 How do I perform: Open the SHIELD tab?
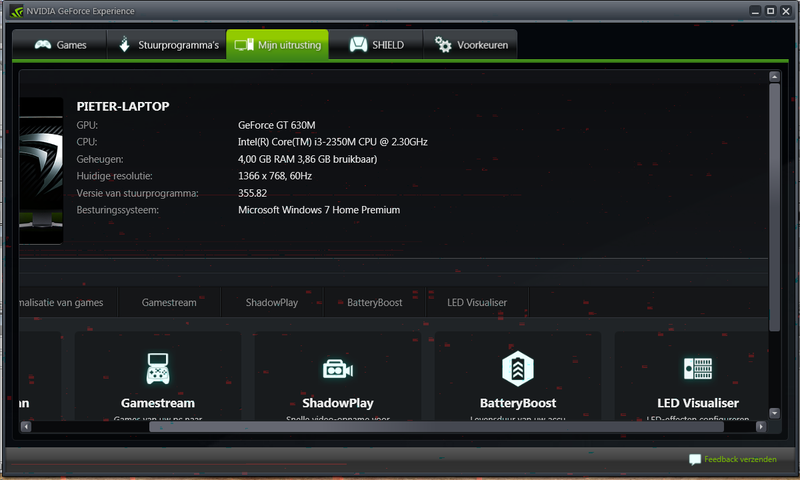tap(376, 45)
